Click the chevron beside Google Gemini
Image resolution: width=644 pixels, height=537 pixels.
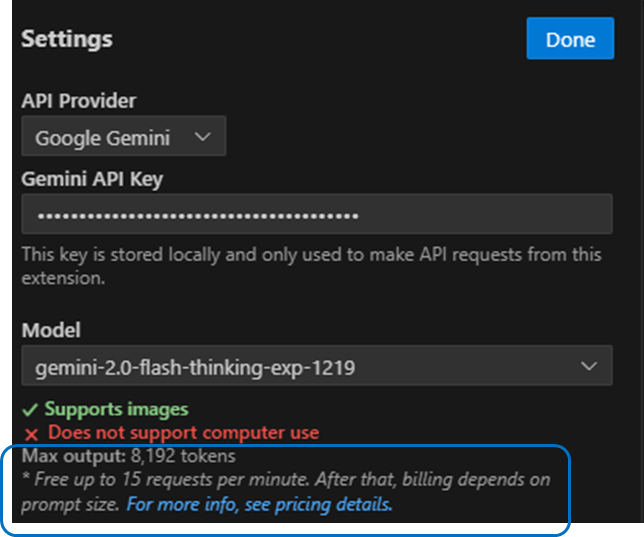point(203,137)
